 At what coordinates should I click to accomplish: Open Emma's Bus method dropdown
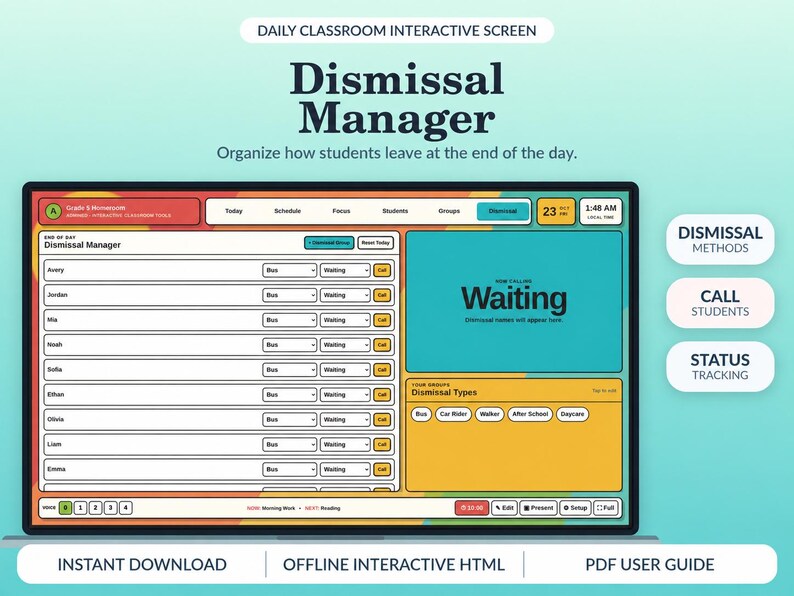[290, 469]
